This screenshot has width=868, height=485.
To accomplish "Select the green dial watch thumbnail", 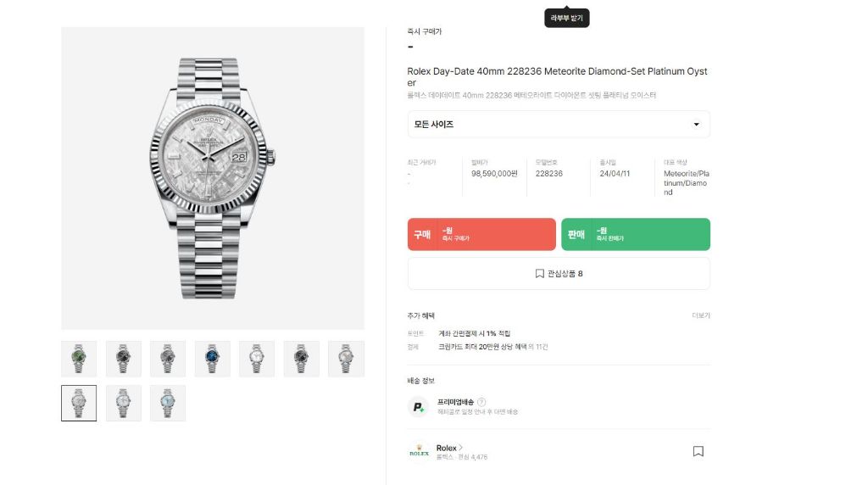I will (79, 359).
